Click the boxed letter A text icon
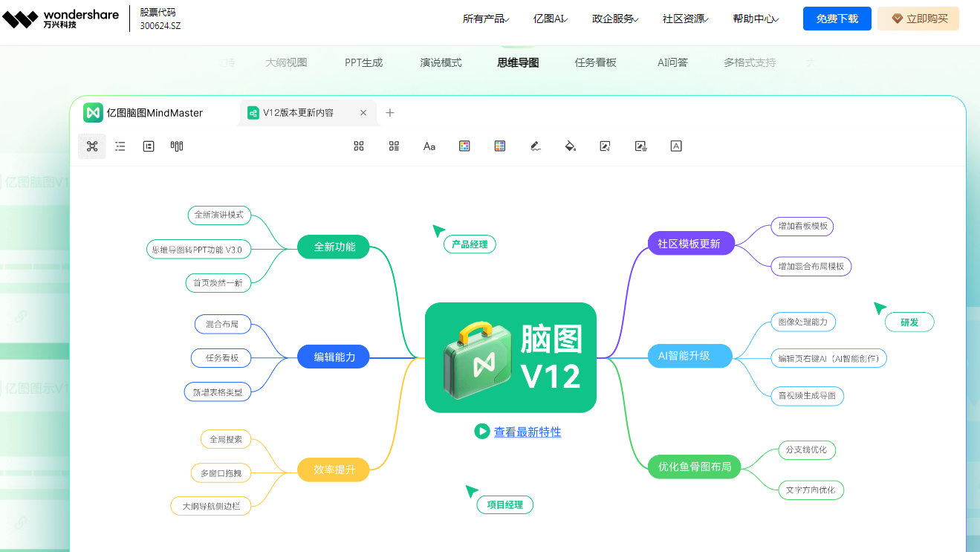This screenshot has width=980, height=552. (x=676, y=146)
